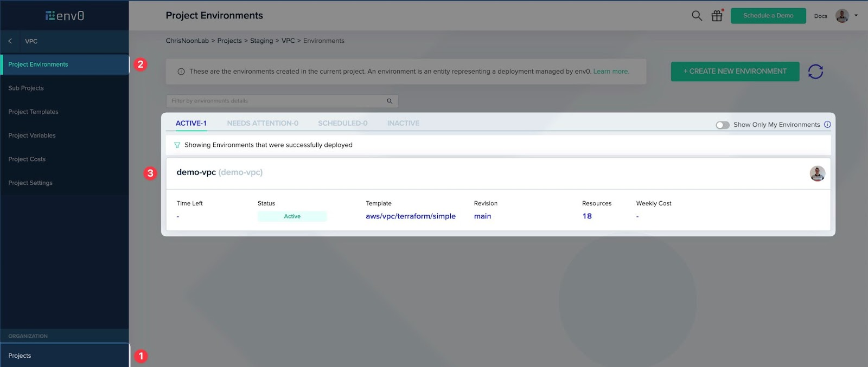Open the aws/vpc/terraform/simple template link
This screenshot has width=868, height=367.
410,216
